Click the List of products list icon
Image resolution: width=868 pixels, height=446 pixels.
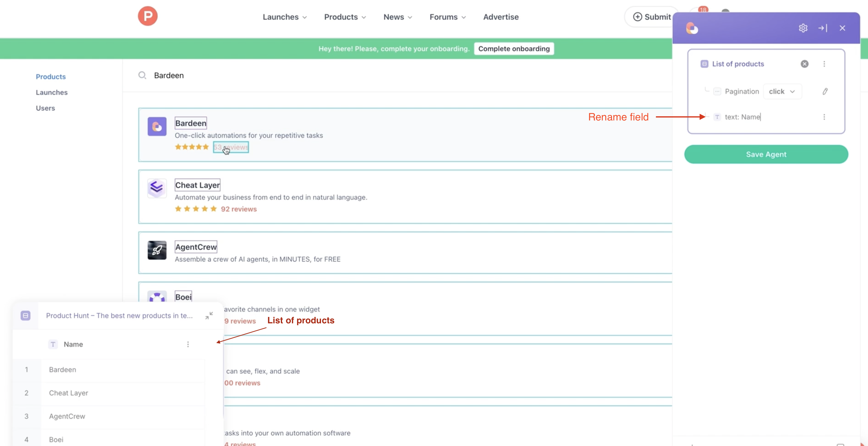coord(704,64)
